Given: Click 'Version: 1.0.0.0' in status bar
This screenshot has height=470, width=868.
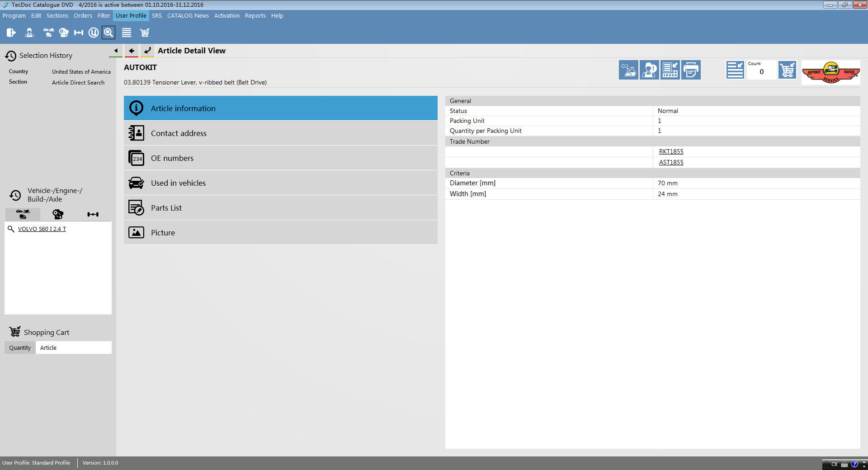Looking at the screenshot, I should [100, 463].
